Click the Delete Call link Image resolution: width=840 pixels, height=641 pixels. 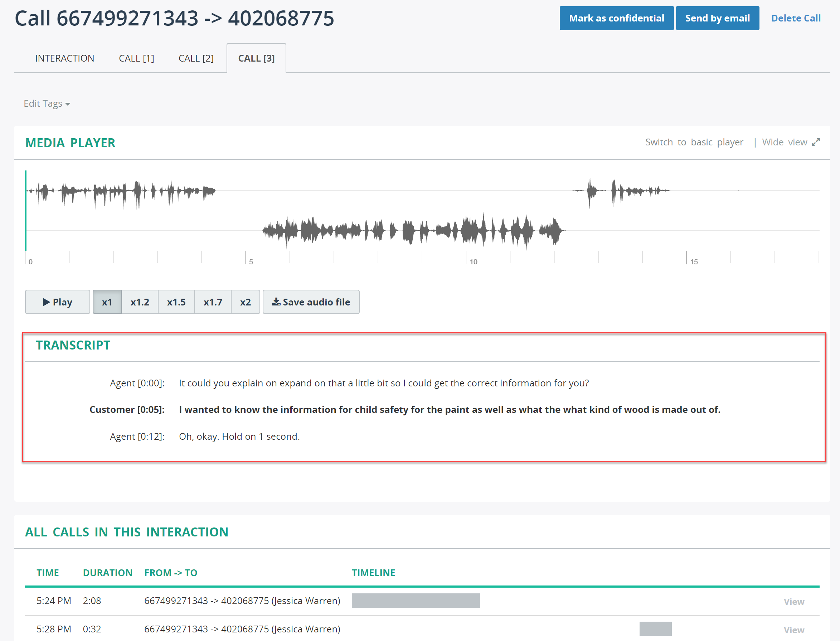796,18
